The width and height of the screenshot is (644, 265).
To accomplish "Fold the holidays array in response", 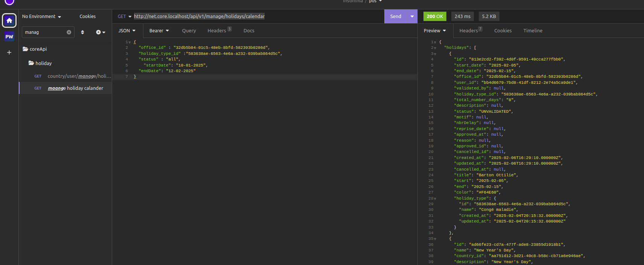I will [x=435, y=48].
